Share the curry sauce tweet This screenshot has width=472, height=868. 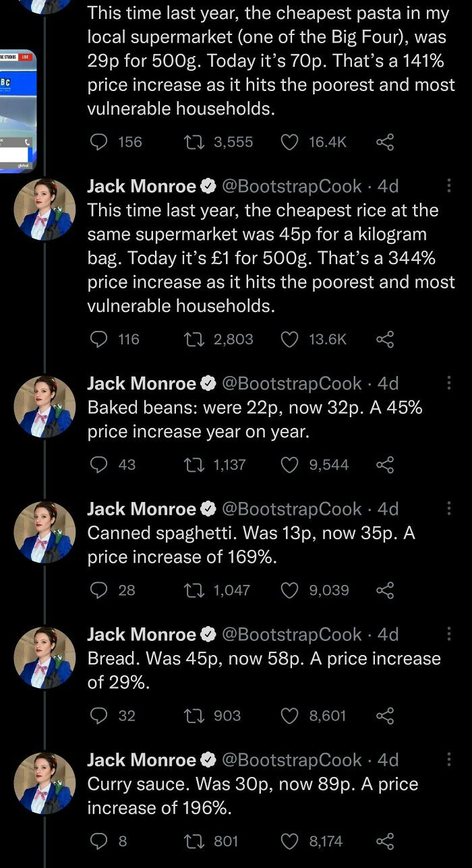385,840
